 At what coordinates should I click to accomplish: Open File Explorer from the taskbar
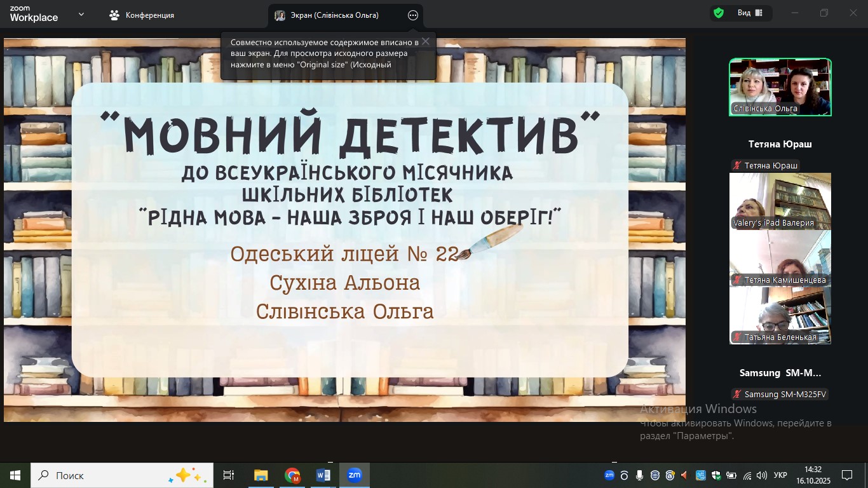261,475
